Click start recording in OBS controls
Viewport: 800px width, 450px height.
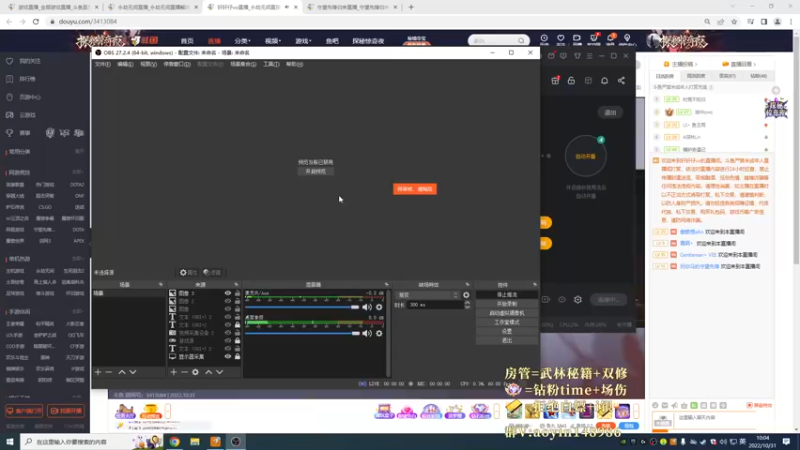[x=507, y=304]
